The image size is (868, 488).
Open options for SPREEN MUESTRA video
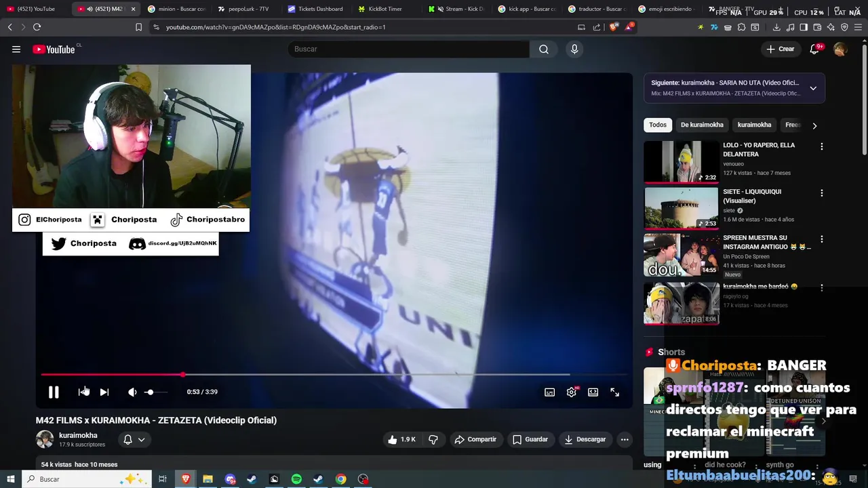pyautogui.click(x=822, y=239)
